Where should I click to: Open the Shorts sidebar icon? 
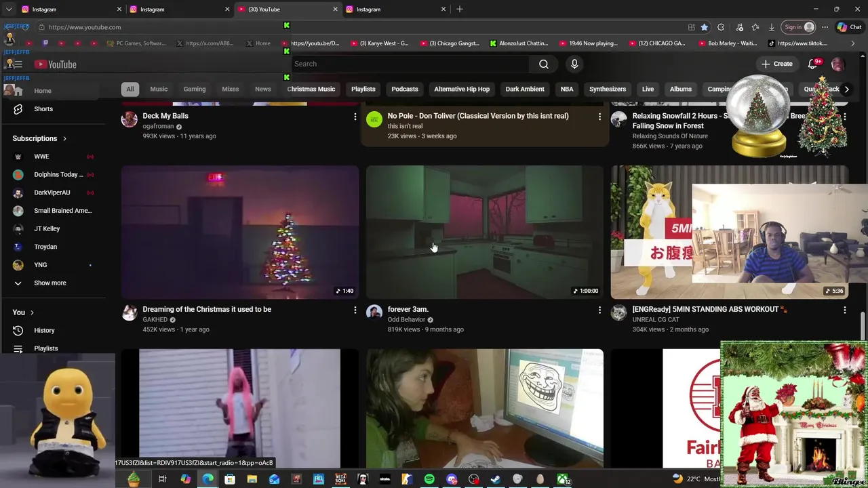click(18, 108)
